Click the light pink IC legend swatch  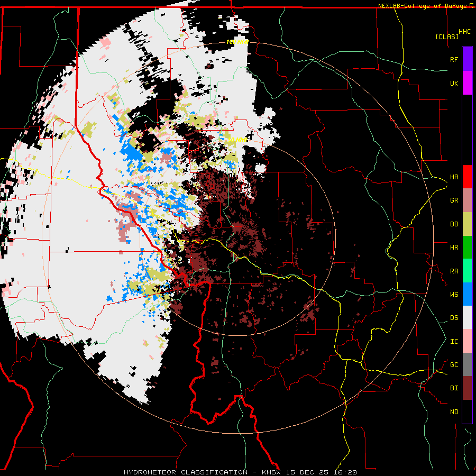pyautogui.click(x=467, y=341)
